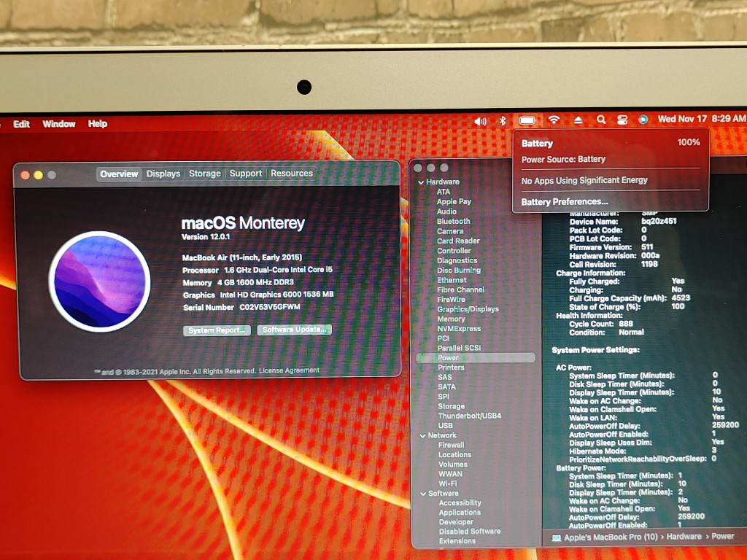
Task: Open the License Agreement link
Action: point(289,370)
